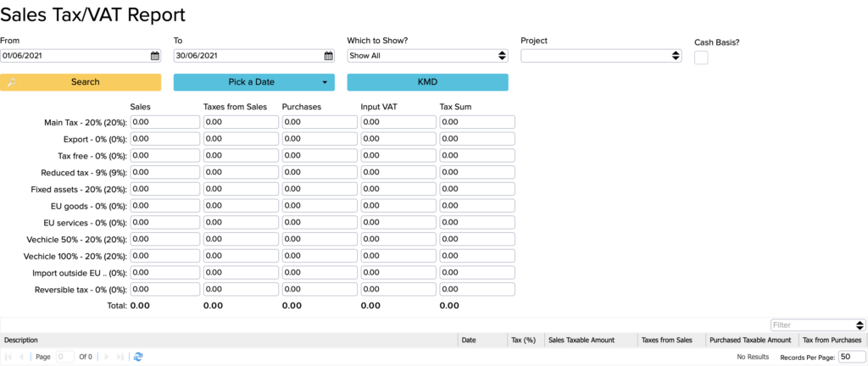This screenshot has height=366, width=868.
Task: Open the Filter combo box above the table
Action: 818,325
